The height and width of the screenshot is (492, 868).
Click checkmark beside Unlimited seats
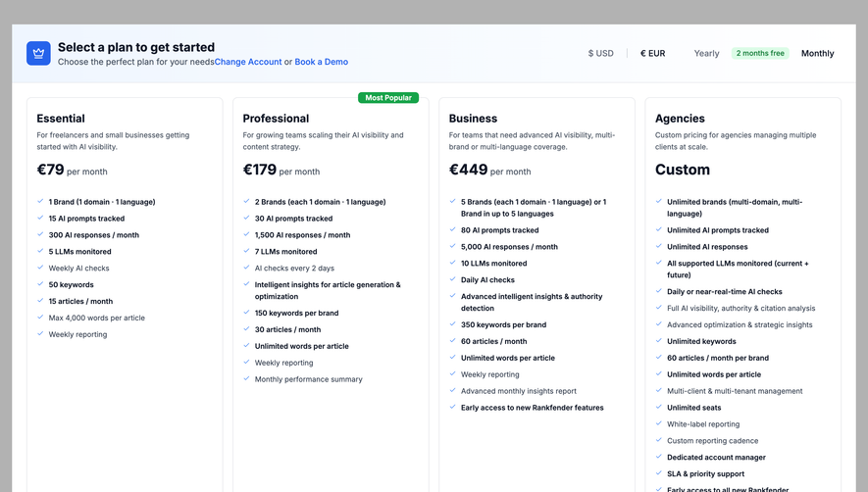click(x=659, y=408)
